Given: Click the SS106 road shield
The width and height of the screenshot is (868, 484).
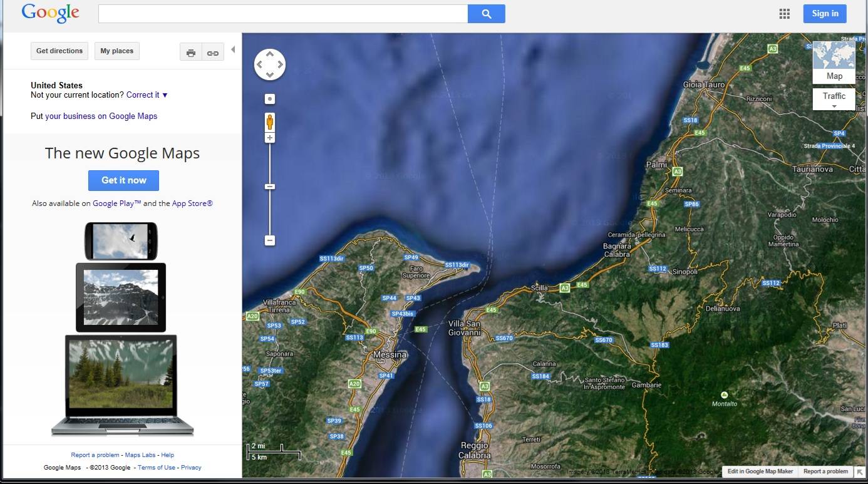Looking at the screenshot, I should pyautogui.click(x=483, y=426).
